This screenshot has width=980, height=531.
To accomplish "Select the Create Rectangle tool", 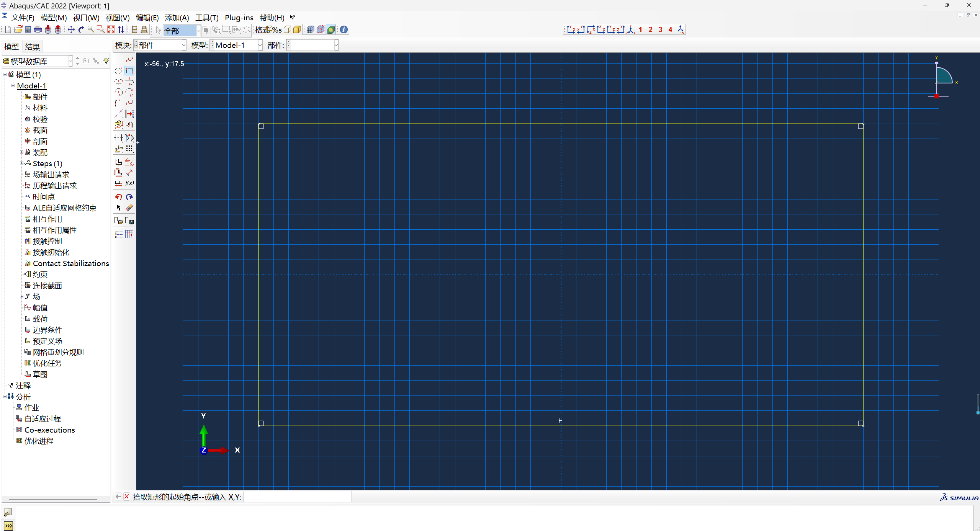I will [130, 71].
